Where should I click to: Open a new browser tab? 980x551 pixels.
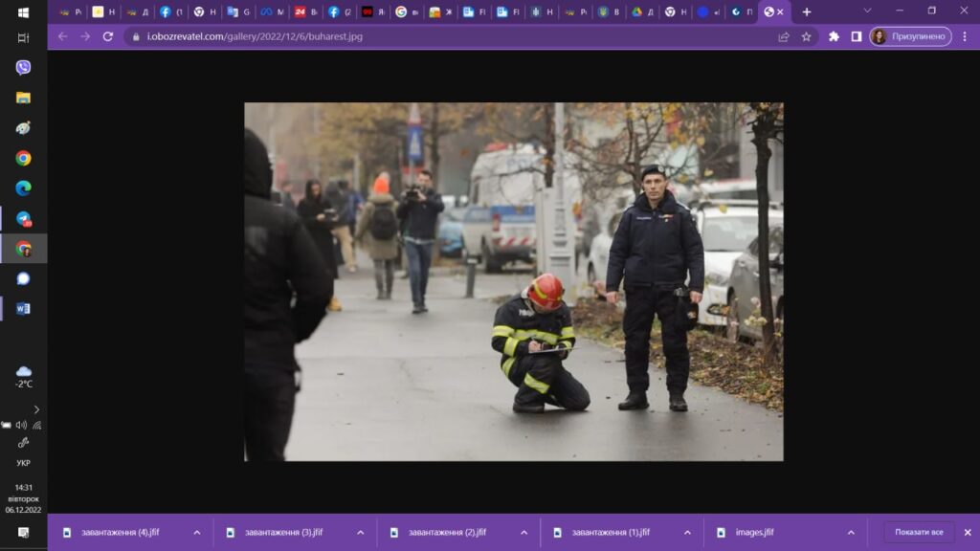[806, 11]
